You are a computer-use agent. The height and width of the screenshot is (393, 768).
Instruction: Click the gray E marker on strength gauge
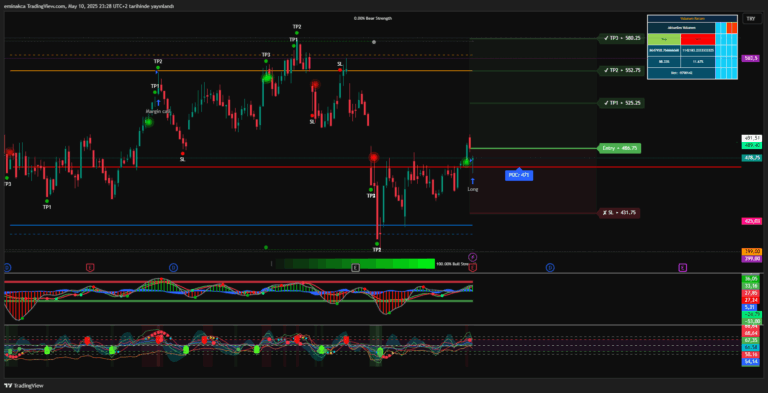click(355, 267)
